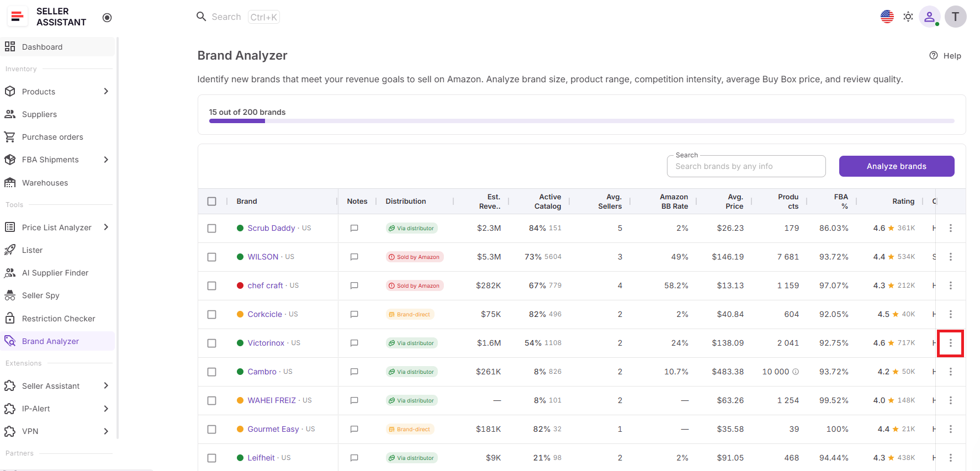Click the Seller Assistant logo icon
Image resolution: width=980 pixels, height=471 pixels.
(17, 17)
